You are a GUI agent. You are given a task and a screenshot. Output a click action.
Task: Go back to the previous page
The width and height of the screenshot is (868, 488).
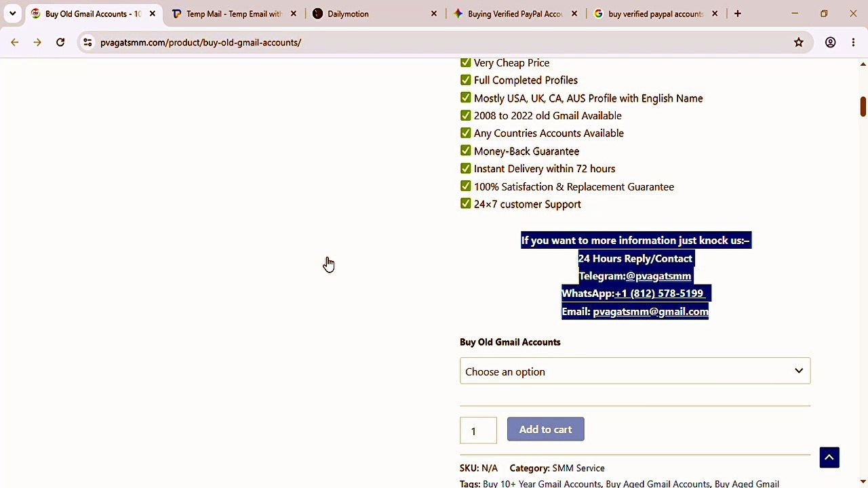tap(14, 43)
